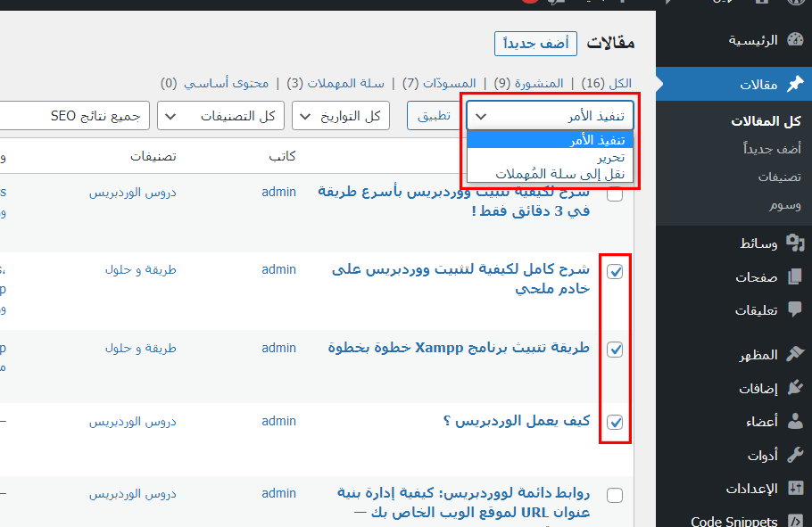
Task: Uncheck the Xampp installation post checkbox
Action: point(615,350)
